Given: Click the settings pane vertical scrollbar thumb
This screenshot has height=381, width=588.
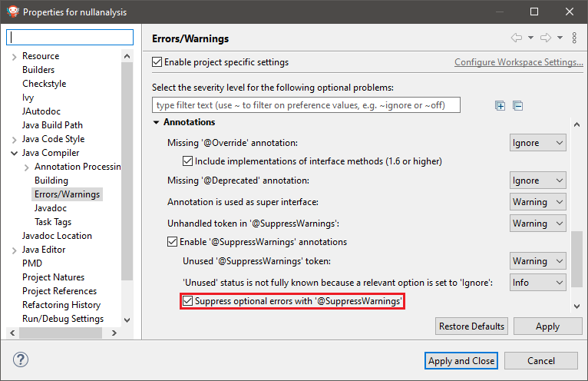Looking at the screenshot, I should tap(576, 260).
